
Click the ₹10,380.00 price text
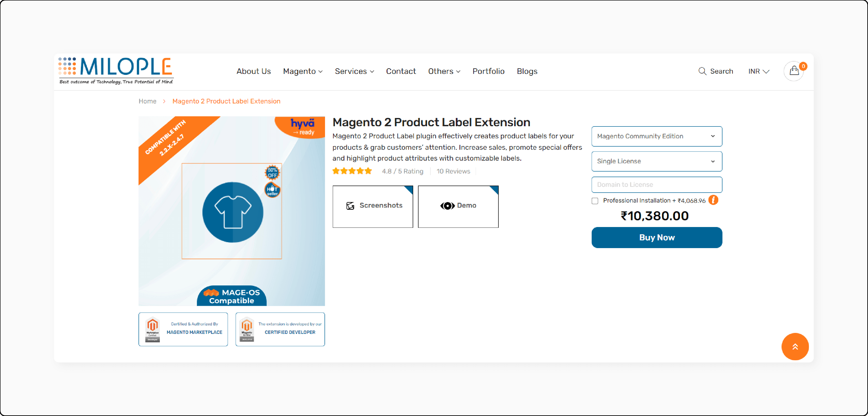(x=655, y=216)
